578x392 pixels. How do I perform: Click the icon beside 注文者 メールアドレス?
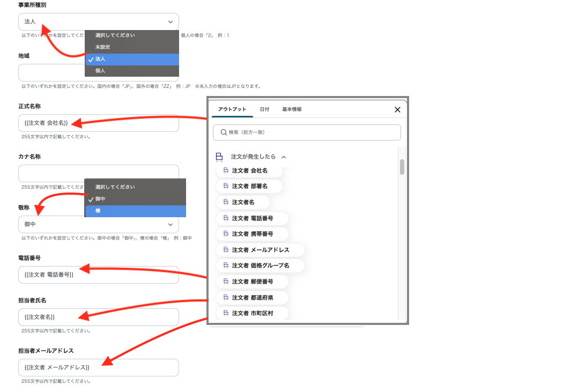226,250
